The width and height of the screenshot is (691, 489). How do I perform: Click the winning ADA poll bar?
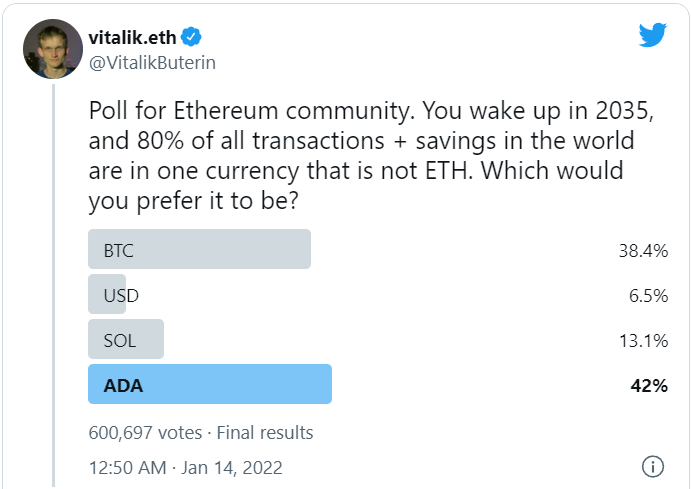tap(210, 384)
